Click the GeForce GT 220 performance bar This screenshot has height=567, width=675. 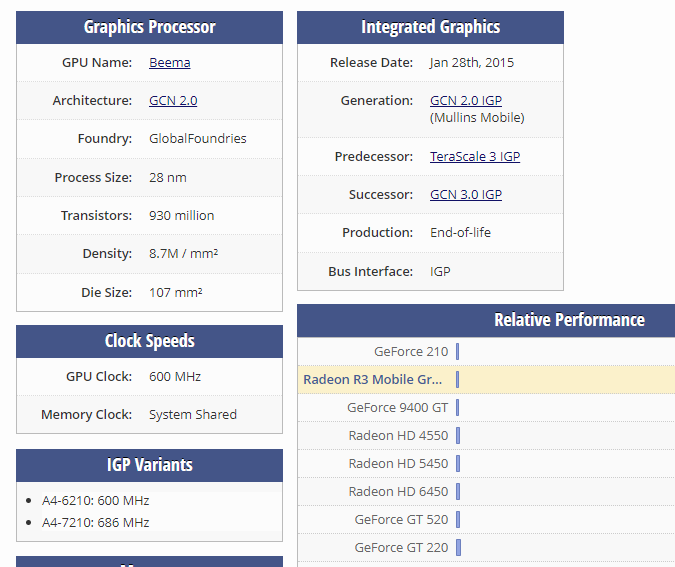pyautogui.click(x=458, y=548)
